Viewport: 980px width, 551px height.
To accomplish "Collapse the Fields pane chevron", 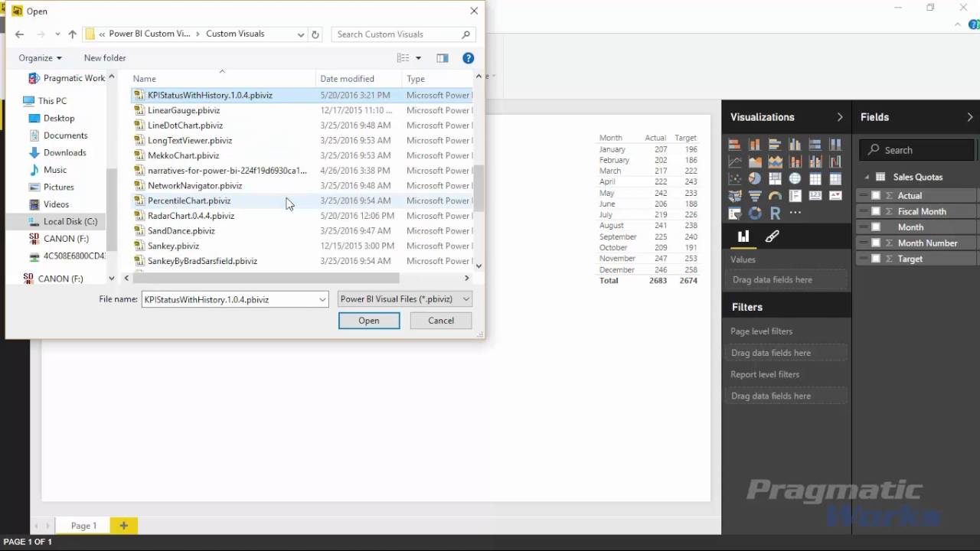I will [970, 117].
